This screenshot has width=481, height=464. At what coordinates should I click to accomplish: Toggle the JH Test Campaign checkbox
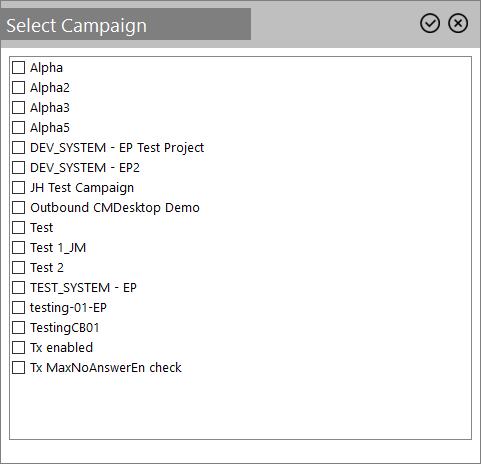point(18,187)
